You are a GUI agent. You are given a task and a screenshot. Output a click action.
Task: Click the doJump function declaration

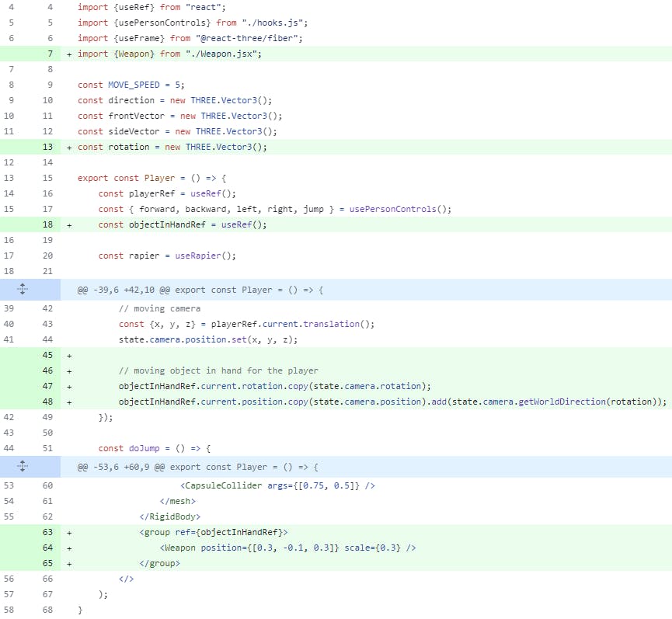click(155, 448)
